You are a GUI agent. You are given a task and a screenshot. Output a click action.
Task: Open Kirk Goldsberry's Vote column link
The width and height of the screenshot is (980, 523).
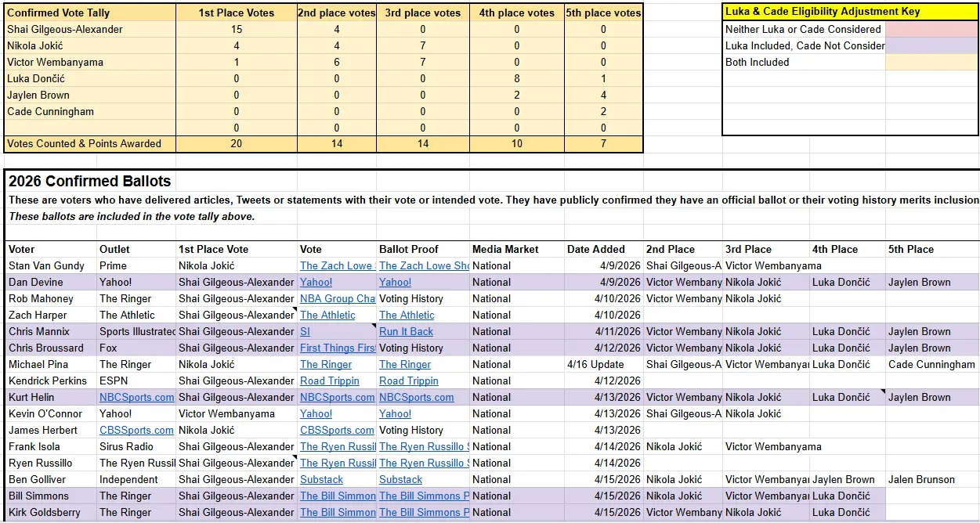[x=338, y=512]
